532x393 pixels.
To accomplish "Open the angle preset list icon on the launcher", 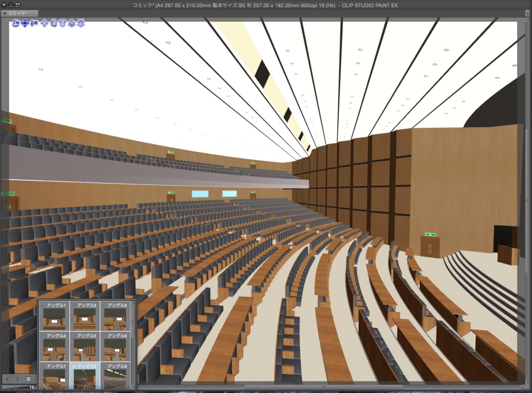I will [29, 379].
